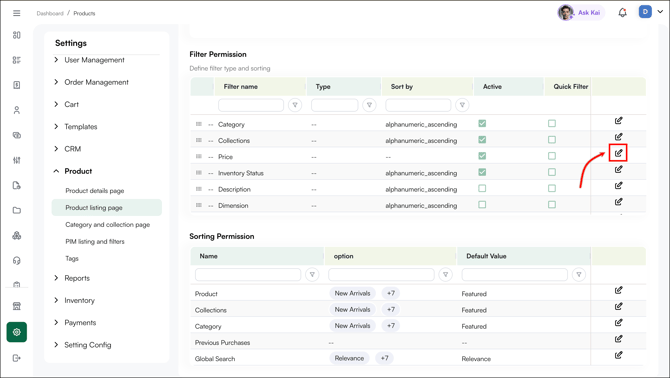Uncheck Active for Collections filter
Viewport: 670px width, 378px height.
(482, 140)
